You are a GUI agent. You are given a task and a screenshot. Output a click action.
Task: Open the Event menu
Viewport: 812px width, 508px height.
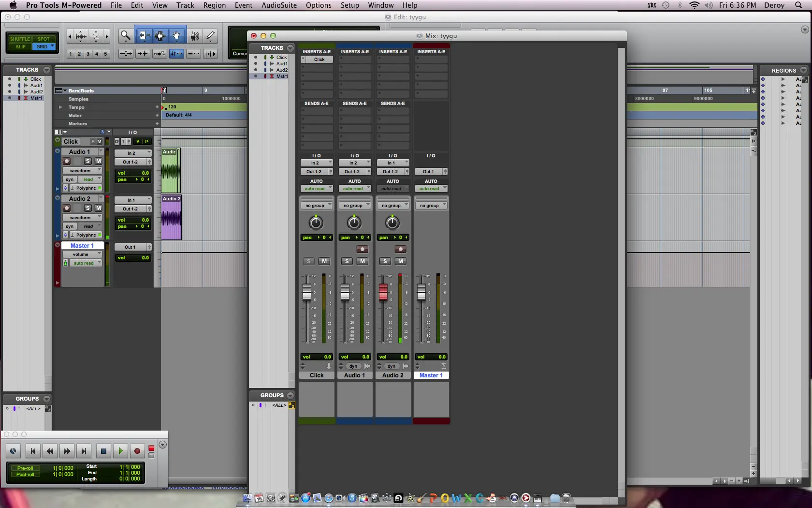click(x=244, y=5)
